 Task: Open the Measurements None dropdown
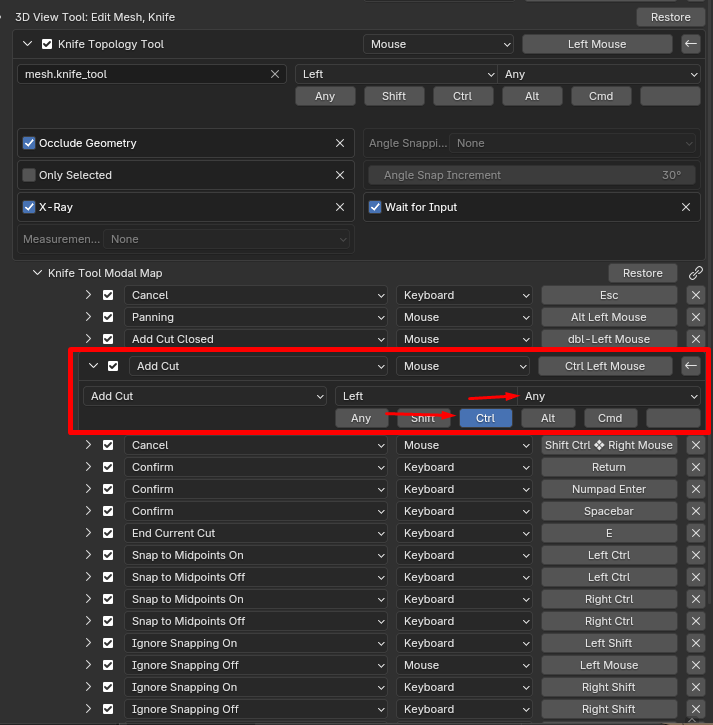click(226, 239)
